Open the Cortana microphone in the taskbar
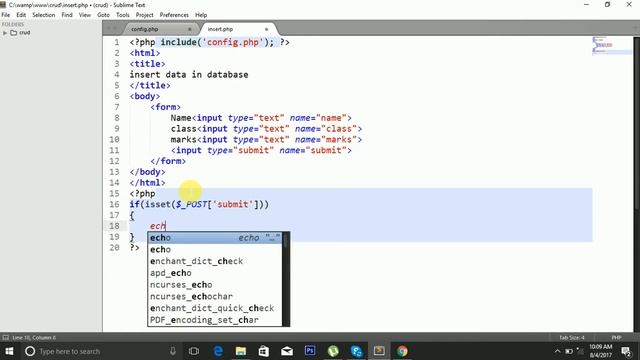 point(173,351)
